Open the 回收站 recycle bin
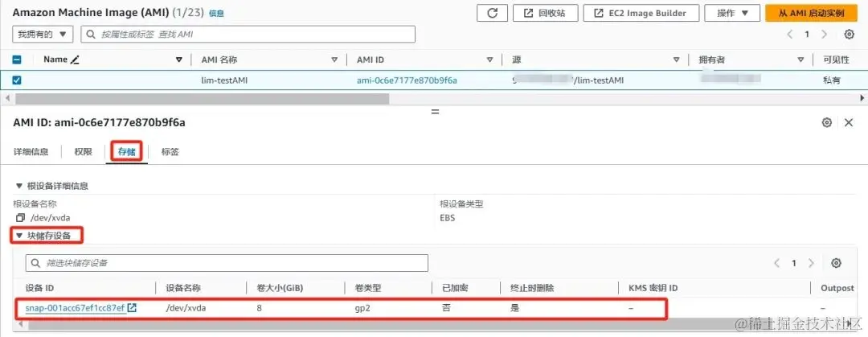The width and height of the screenshot is (868, 337). [545, 14]
